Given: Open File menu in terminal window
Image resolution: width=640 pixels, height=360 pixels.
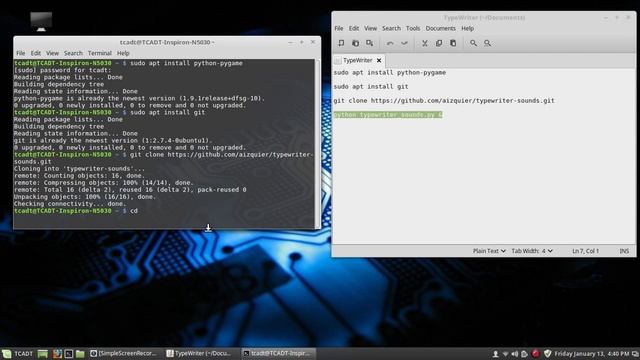Looking at the screenshot, I should click(x=20, y=53).
